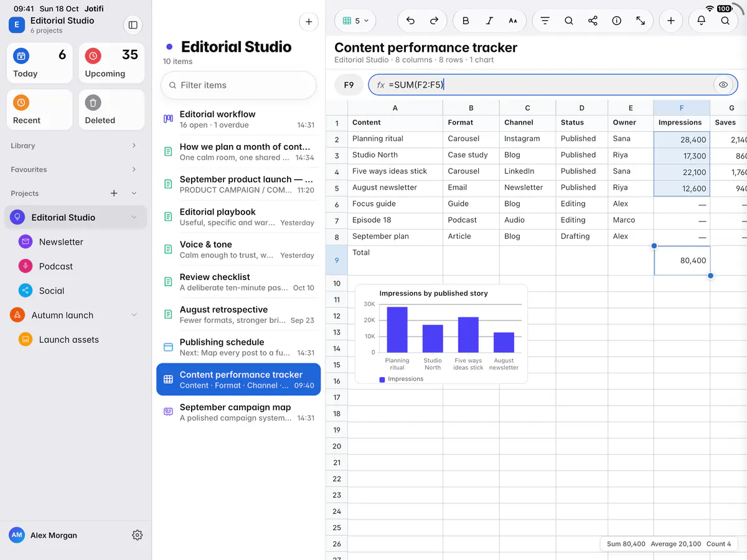Open September product launch document
Screen dimensions: 747x560
pyautogui.click(x=238, y=184)
